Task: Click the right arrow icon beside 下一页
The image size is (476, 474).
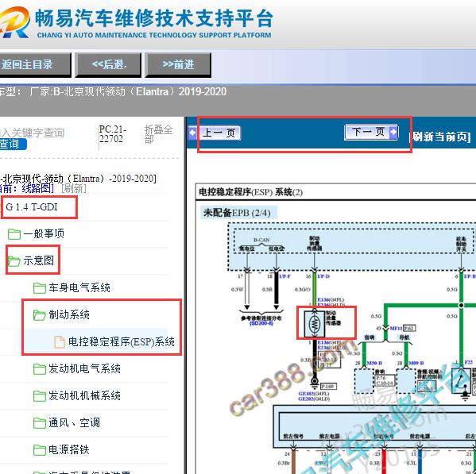Action: tap(393, 132)
